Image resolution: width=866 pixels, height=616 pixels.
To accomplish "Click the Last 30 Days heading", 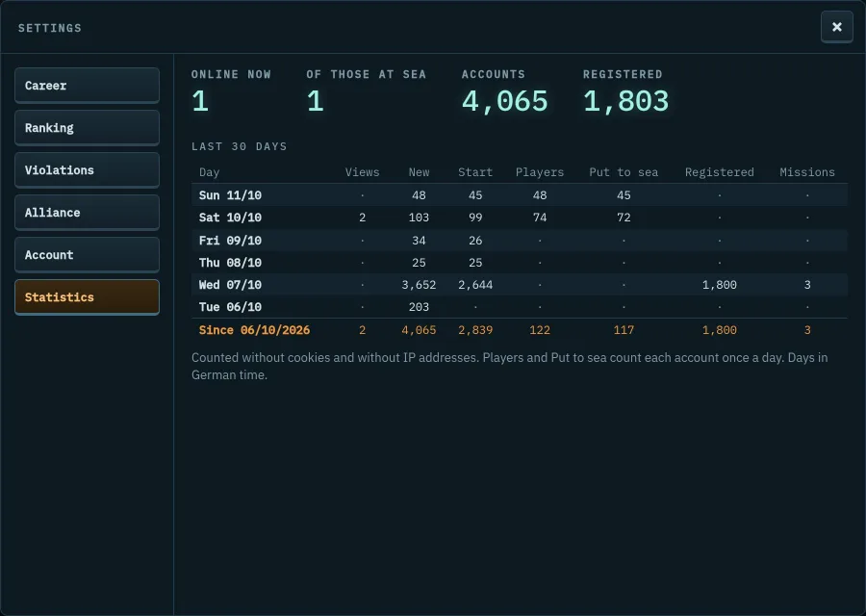I will (240, 146).
